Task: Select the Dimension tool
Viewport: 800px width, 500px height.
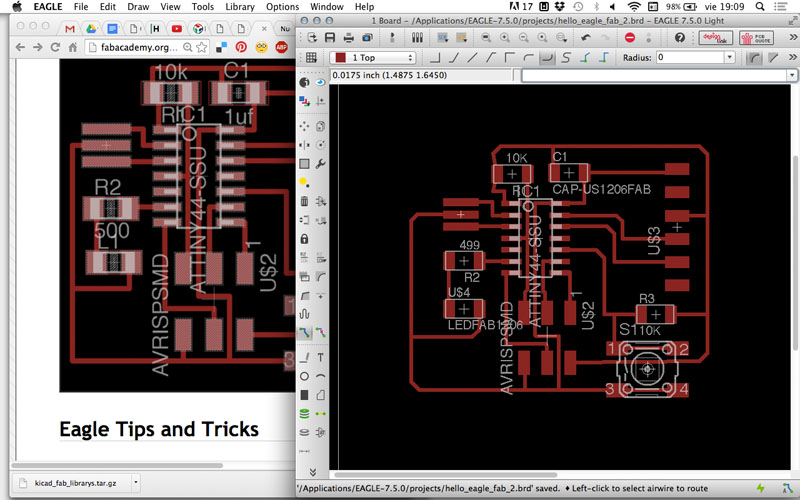Action: (304, 452)
